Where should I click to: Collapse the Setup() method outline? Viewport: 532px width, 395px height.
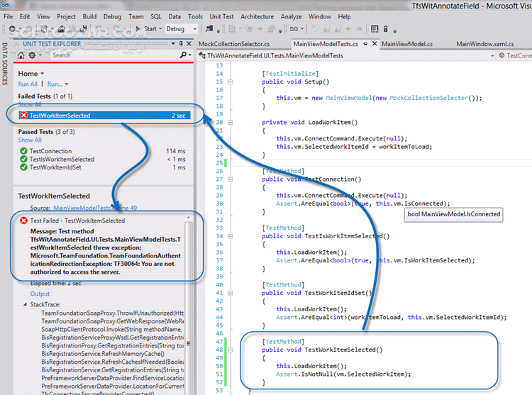point(231,82)
